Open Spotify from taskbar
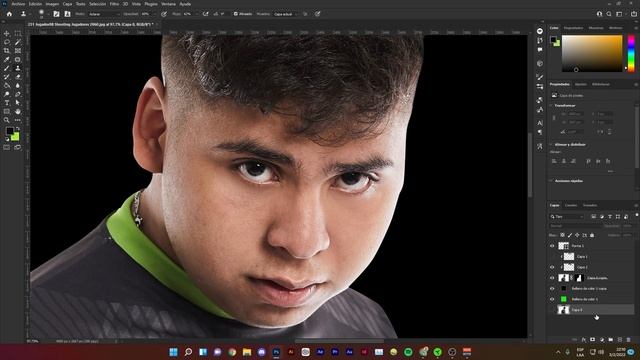Image resolution: width=640 pixels, height=360 pixels. pos(408,352)
